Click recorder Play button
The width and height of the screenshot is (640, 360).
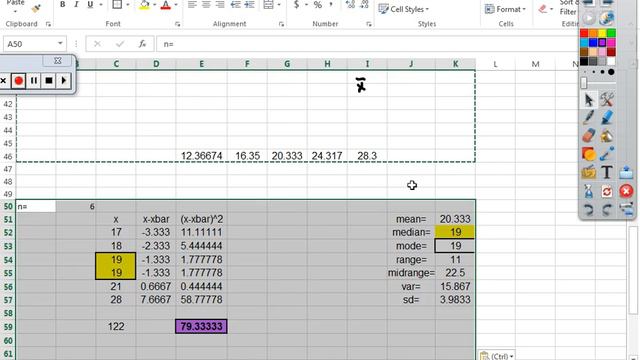coord(64,81)
